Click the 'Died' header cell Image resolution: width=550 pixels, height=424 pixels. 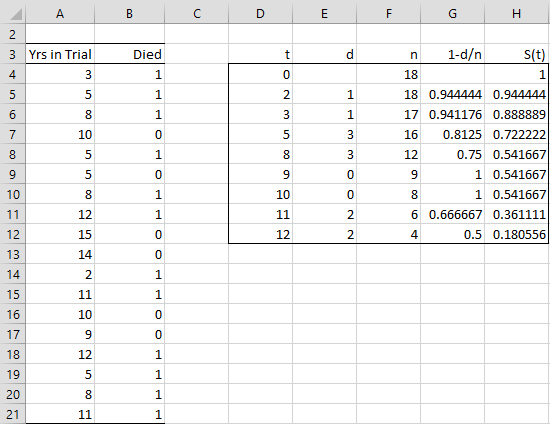(129, 54)
